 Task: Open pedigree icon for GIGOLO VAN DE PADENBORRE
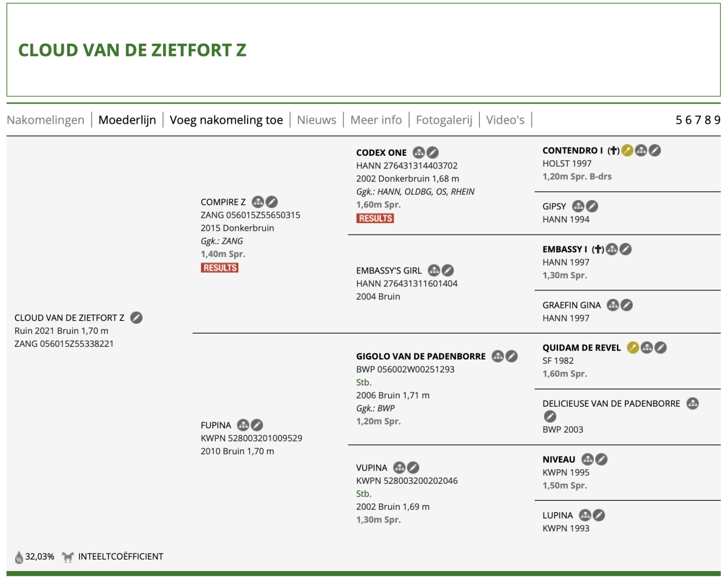[x=498, y=356]
